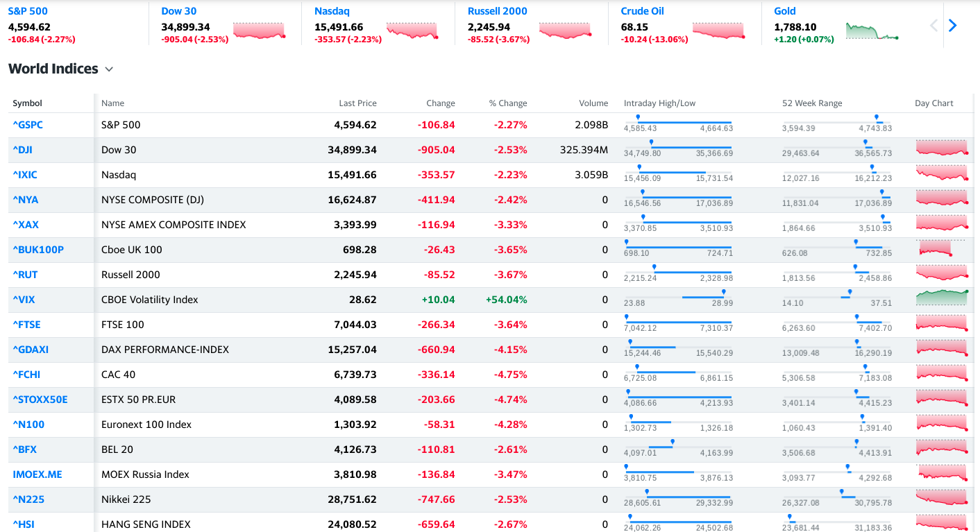Open the ^FTSE symbol link
The width and height of the screenshot is (980, 532).
click(27, 324)
